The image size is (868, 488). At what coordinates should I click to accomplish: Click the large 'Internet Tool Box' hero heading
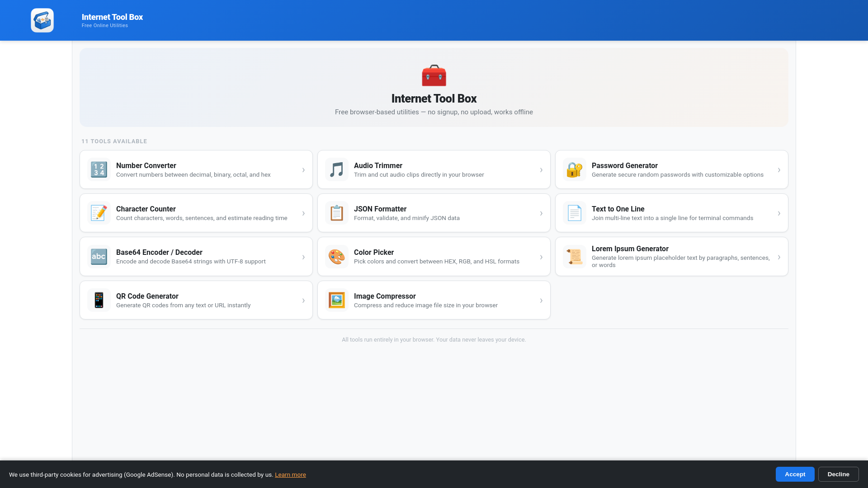[x=434, y=99]
